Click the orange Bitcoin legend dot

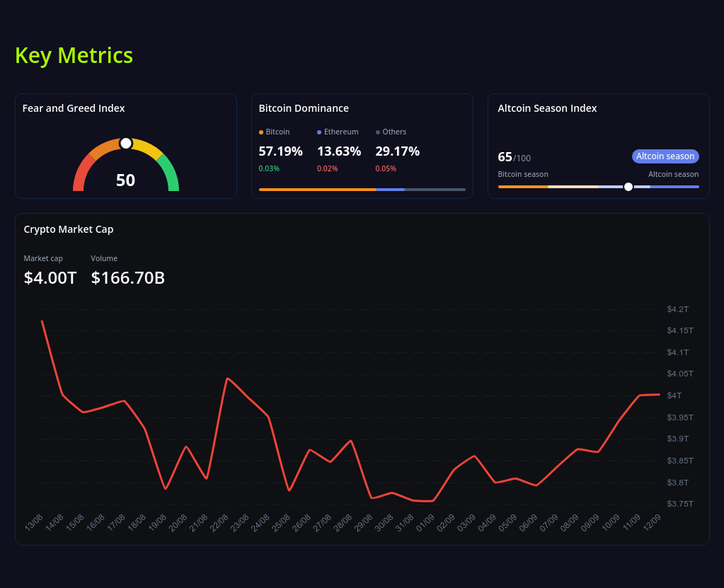(261, 132)
